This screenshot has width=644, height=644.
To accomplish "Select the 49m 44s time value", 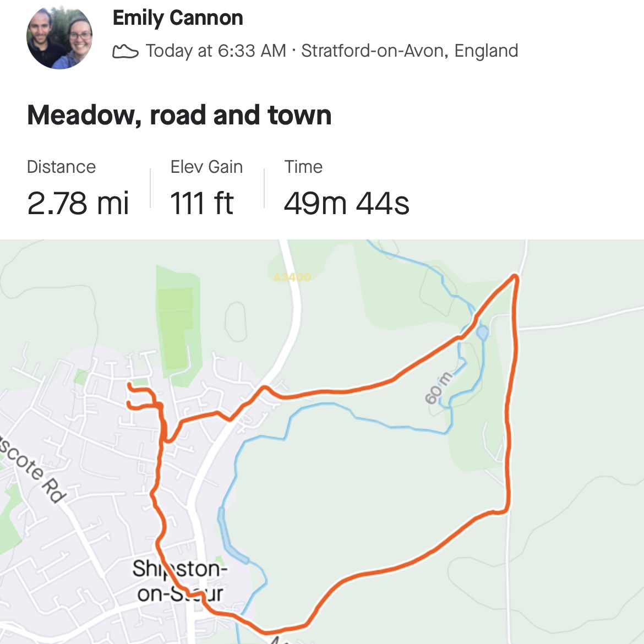I will pos(346,203).
